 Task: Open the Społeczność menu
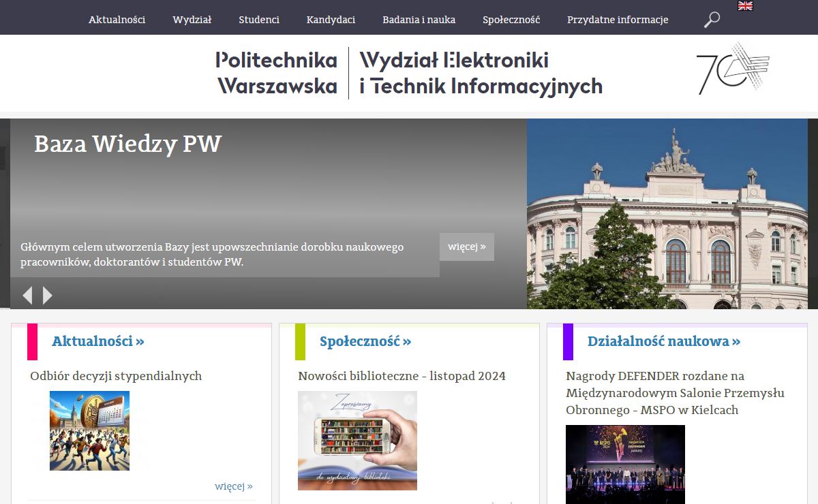click(x=511, y=20)
